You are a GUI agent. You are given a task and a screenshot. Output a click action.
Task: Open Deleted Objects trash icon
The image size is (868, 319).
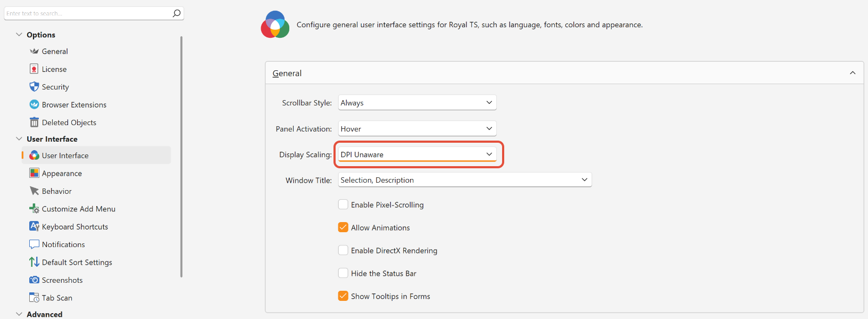34,122
